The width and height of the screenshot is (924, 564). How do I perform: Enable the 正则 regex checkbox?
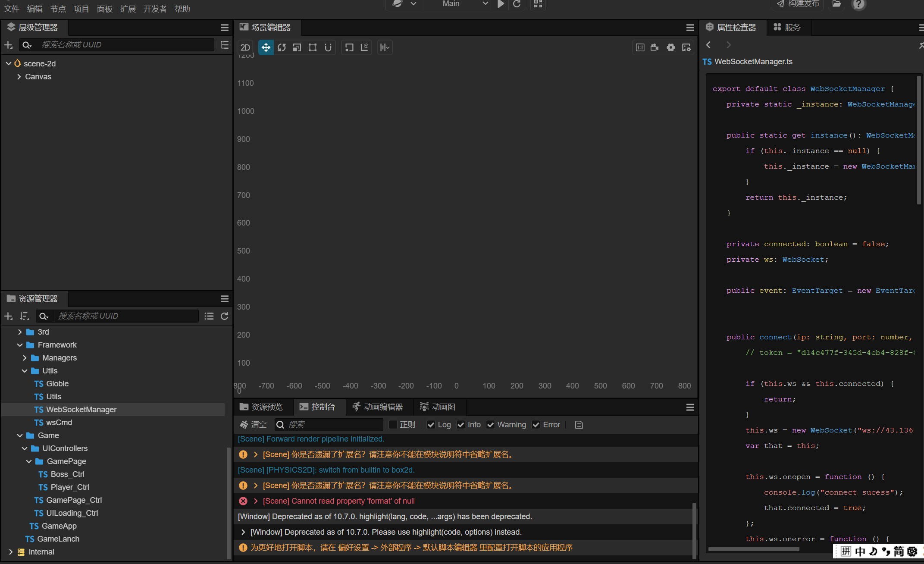[x=393, y=425]
